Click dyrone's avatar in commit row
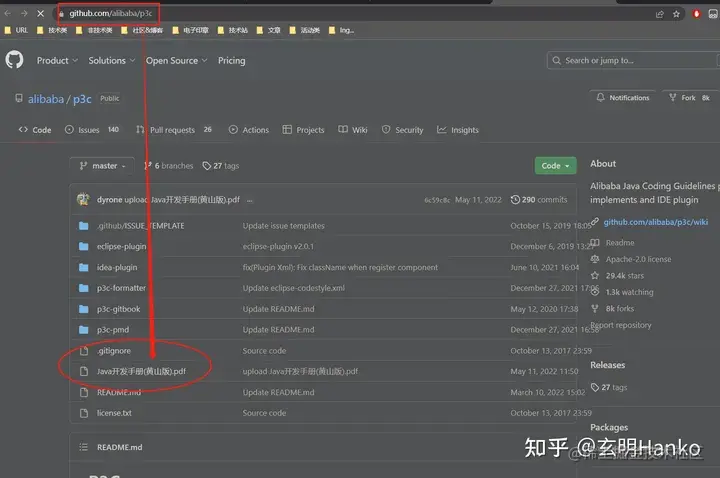The height and width of the screenshot is (478, 720). point(83,199)
